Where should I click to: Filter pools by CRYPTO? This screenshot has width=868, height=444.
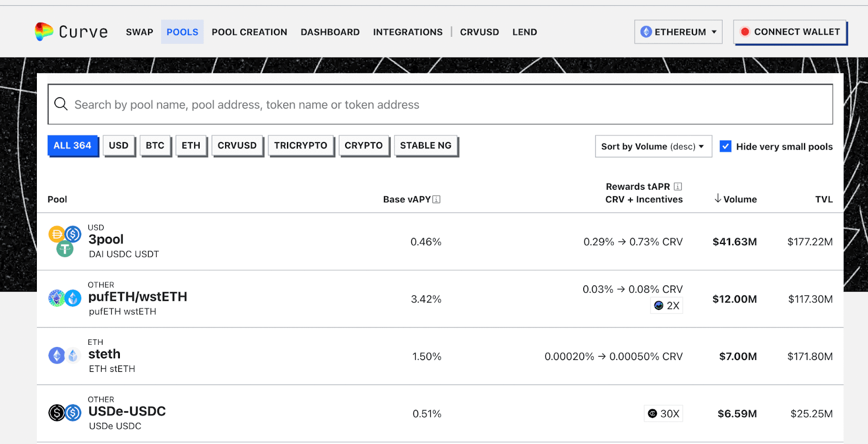[x=363, y=145]
